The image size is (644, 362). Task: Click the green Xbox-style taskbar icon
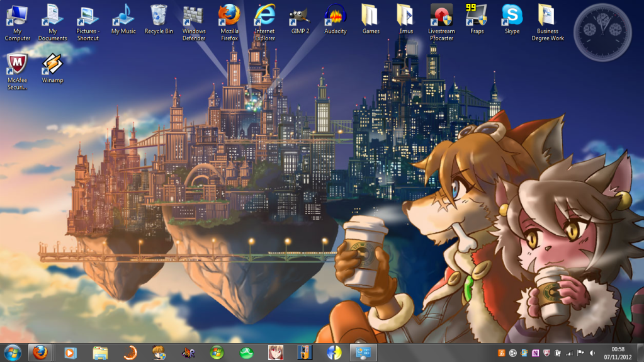[246, 353]
